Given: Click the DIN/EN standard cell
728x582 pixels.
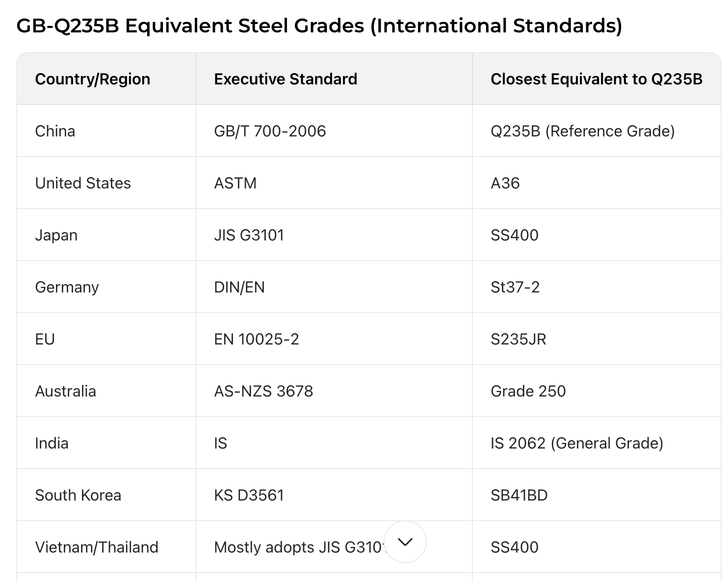Looking at the screenshot, I should pyautogui.click(x=239, y=287).
